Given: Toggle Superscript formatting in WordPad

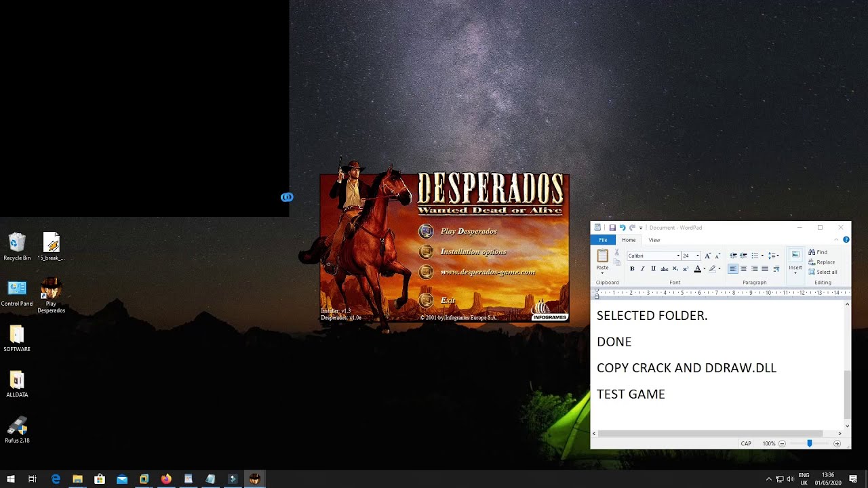Looking at the screenshot, I should (686, 269).
